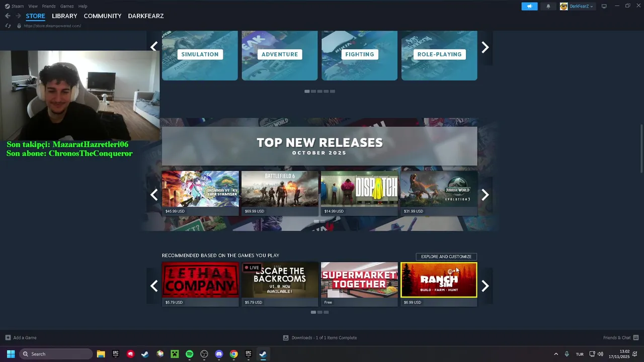
Task: Open Escape the Backrooms card
Action: [x=280, y=284]
